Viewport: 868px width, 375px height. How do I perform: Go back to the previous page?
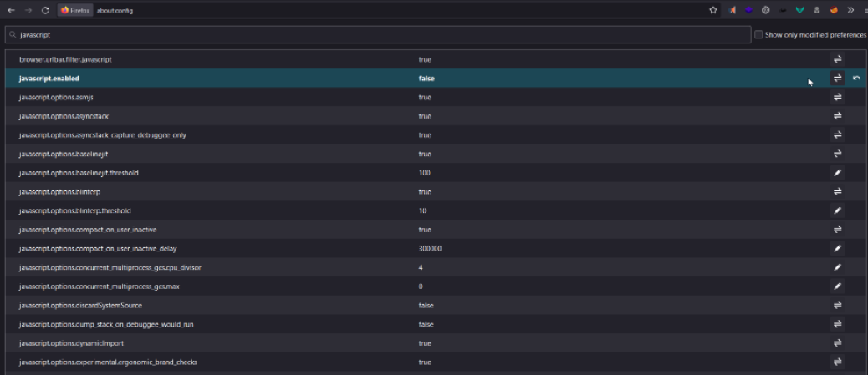coord(11,10)
